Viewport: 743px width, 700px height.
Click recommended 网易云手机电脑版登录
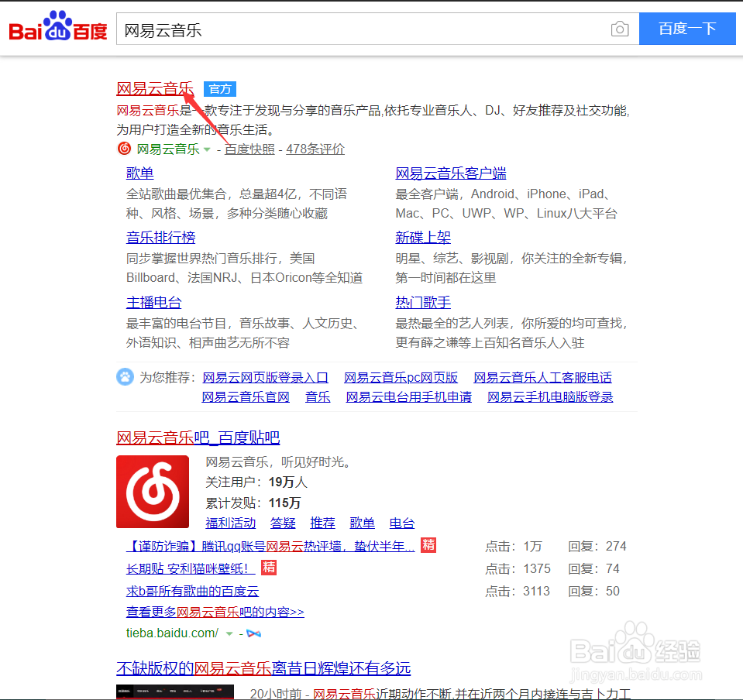click(550, 397)
